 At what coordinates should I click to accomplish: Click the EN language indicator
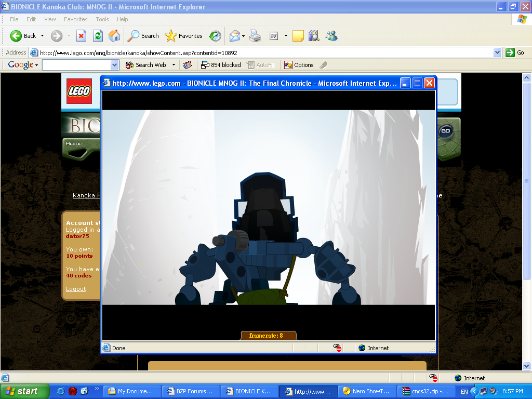click(464, 392)
